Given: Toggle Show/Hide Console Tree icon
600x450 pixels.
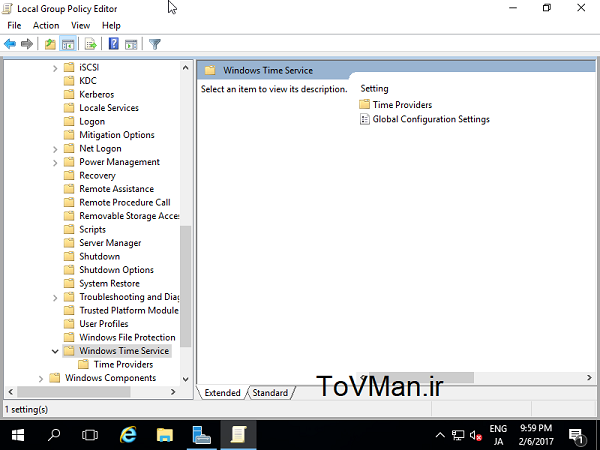Looking at the screenshot, I should click(68, 44).
